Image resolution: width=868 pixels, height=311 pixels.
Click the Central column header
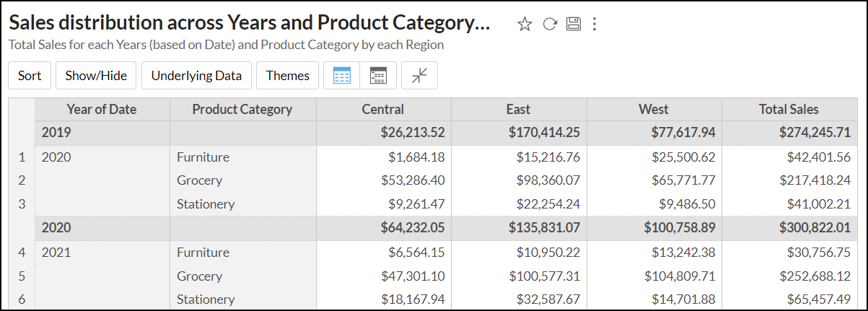[x=383, y=110]
